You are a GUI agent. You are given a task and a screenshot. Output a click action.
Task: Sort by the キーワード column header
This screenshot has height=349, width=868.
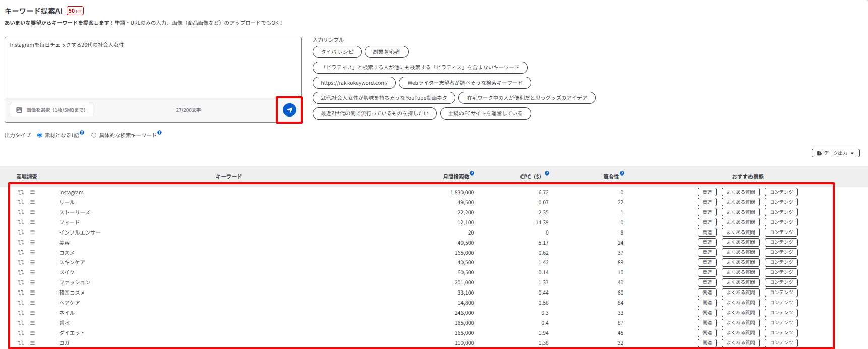point(228,177)
